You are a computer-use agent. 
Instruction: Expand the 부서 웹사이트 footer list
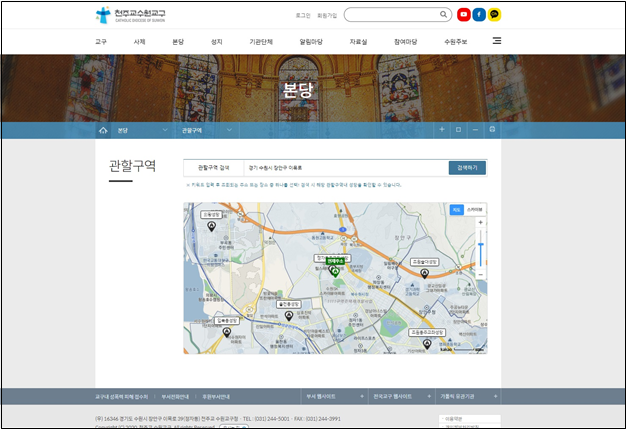[334, 397]
